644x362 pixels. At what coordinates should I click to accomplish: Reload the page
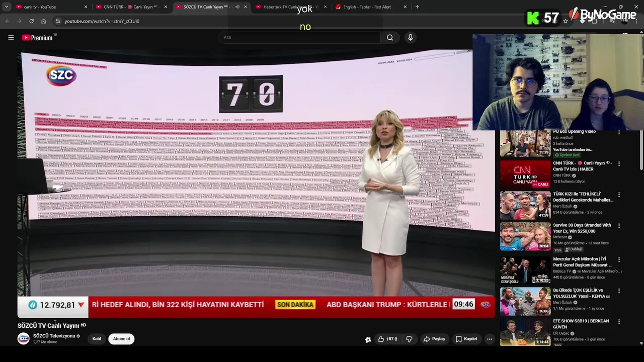[x=31, y=21]
